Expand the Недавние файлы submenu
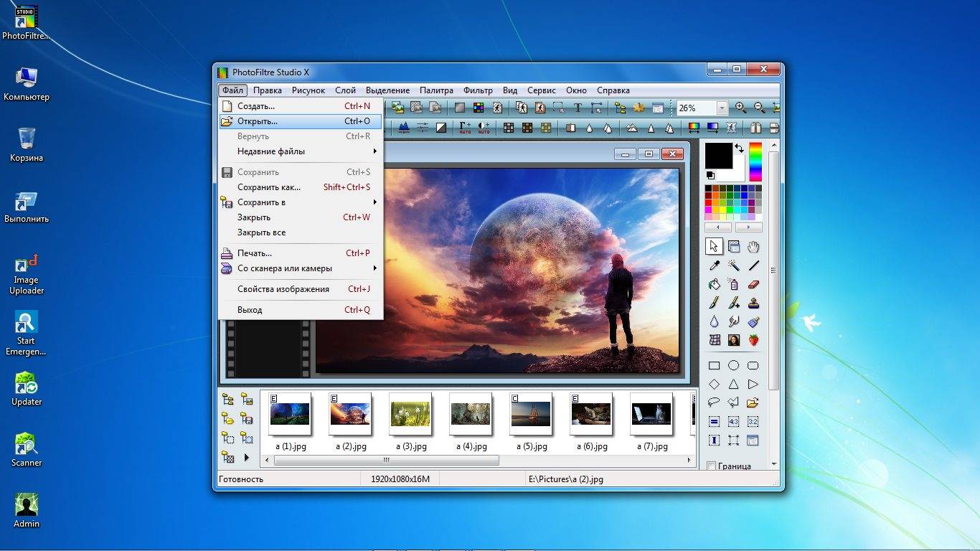 click(300, 151)
